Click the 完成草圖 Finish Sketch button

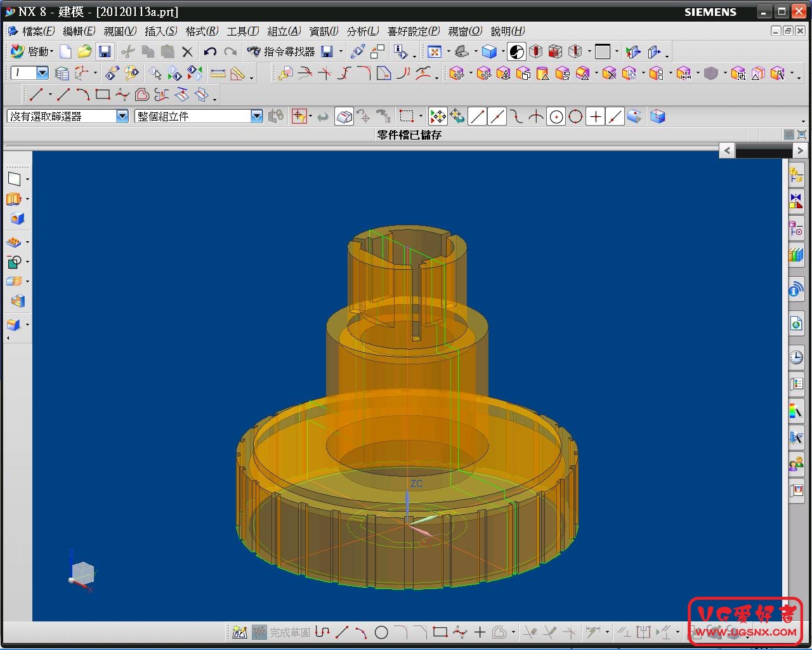(281, 632)
